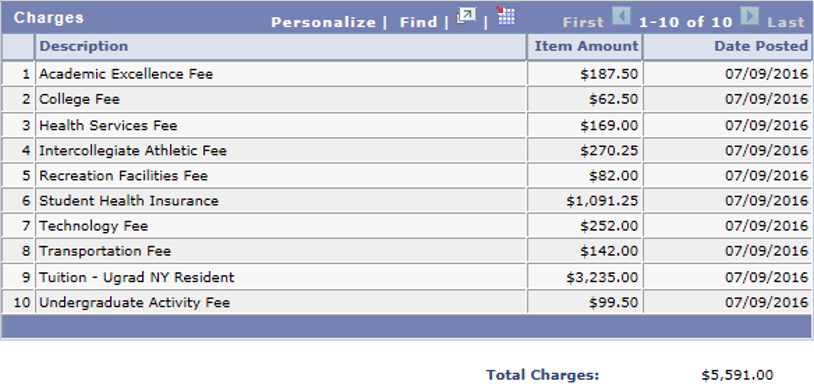Sort by Description column header
The width and height of the screenshot is (814, 389).
(84, 46)
